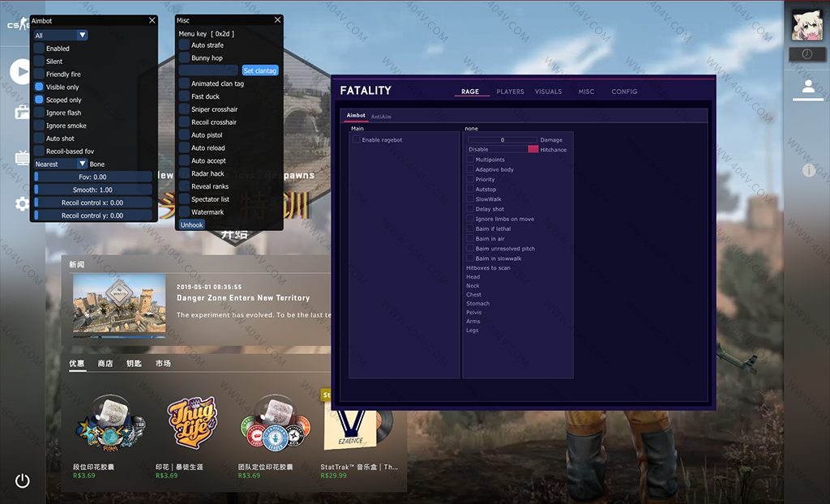Enable the Bunny hop checkbox
Screen dimensions: 830x504
click(x=184, y=58)
